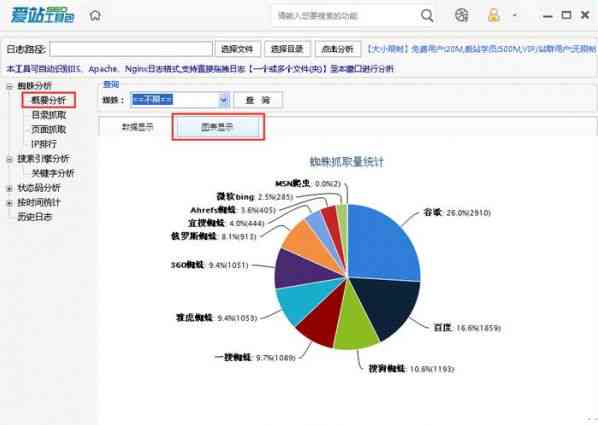Click the magnifier search icon in title bar

click(427, 16)
